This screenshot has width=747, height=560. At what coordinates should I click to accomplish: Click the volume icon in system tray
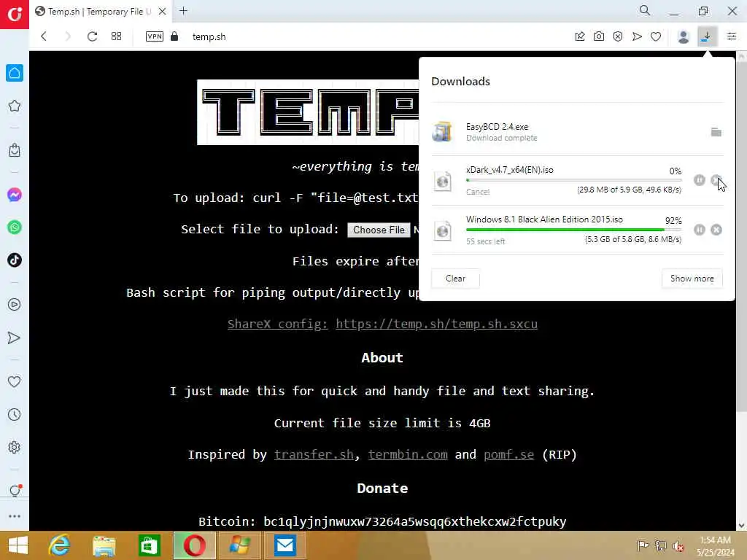click(678, 545)
